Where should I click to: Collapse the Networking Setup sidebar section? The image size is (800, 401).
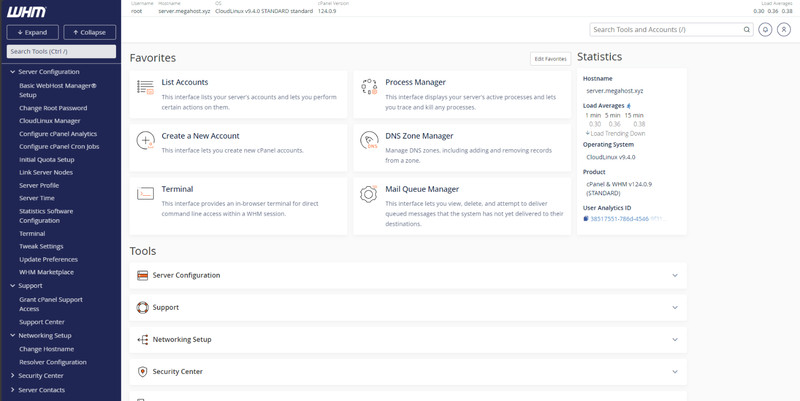(13, 335)
